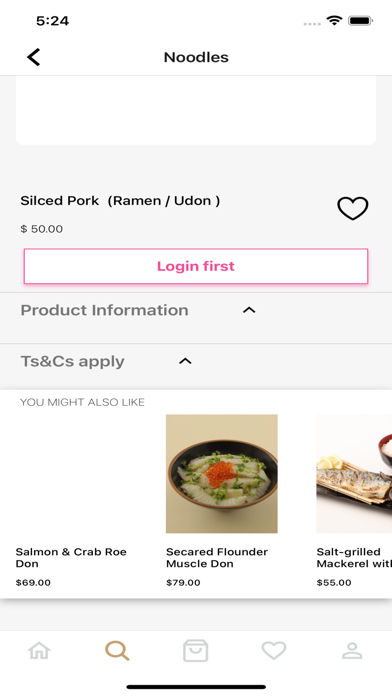Open the profile account tab
Viewport: 392px width, 696px height.
coord(352,651)
